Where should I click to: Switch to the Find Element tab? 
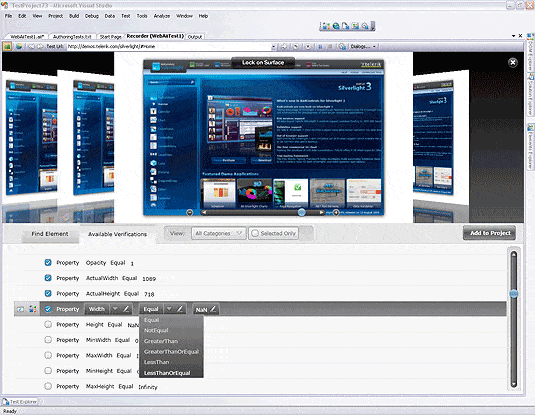(50, 234)
